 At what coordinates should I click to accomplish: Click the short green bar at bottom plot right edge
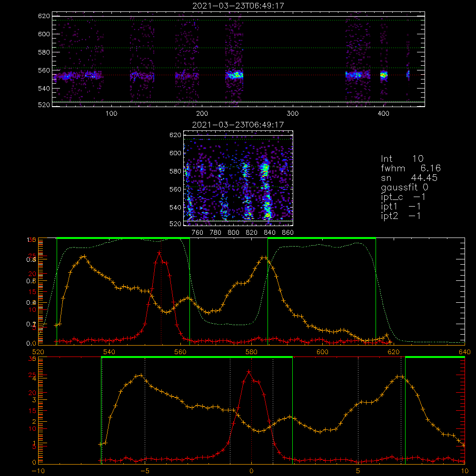(435, 357)
